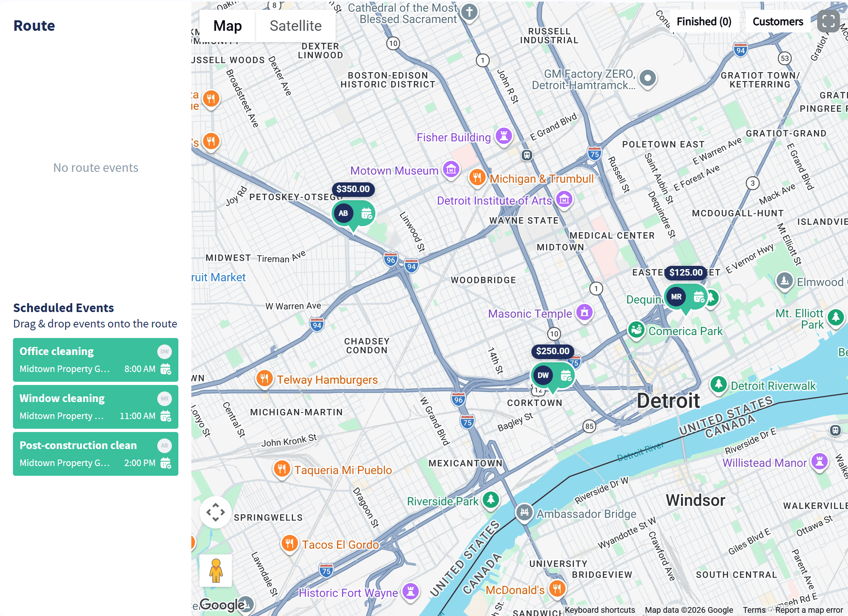Open the Finished (0) list
This screenshot has height=616, width=848.
[704, 21]
